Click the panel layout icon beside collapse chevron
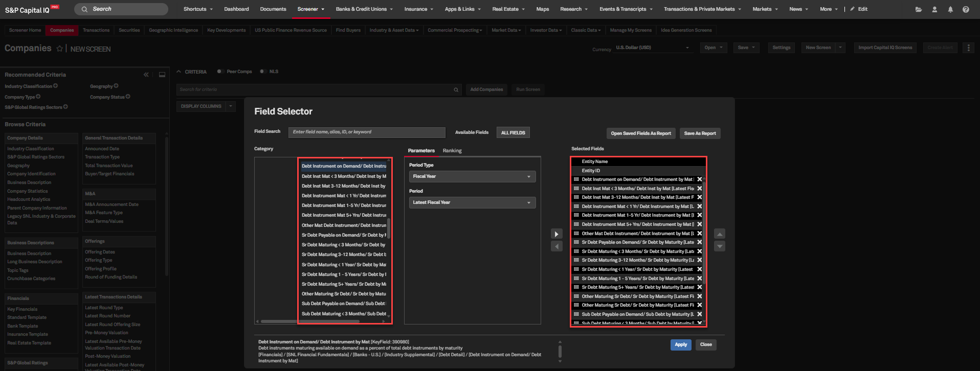 tap(162, 75)
